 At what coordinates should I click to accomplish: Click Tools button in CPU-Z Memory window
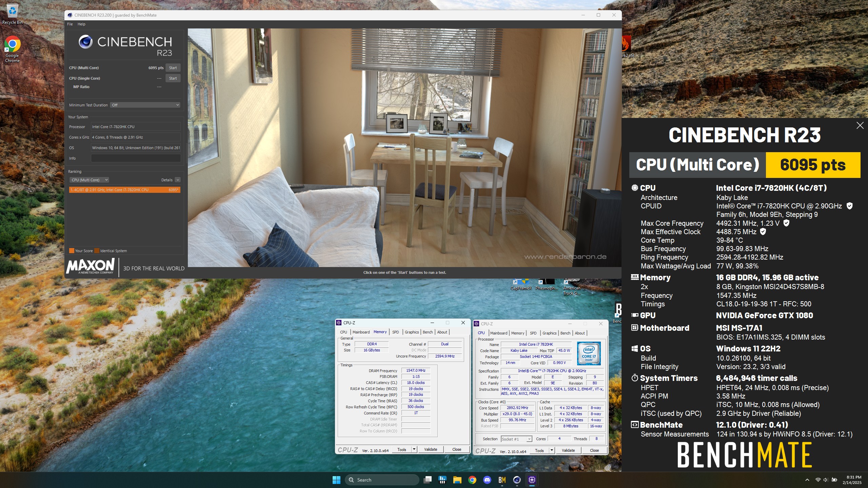pyautogui.click(x=402, y=449)
